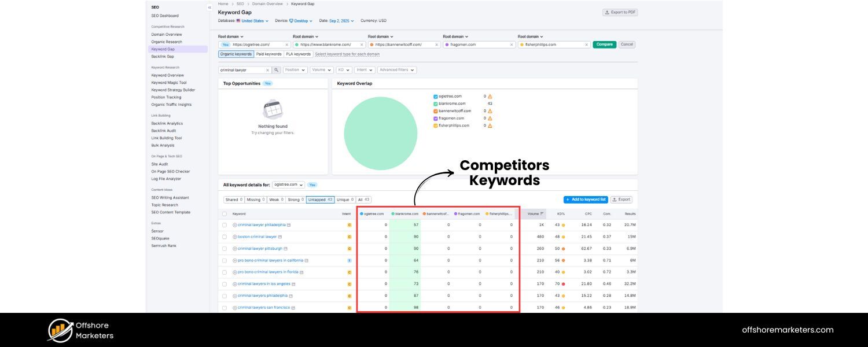Check the box beside boston criminal lawyer
This screenshot has height=347, width=868.
[x=225, y=237]
